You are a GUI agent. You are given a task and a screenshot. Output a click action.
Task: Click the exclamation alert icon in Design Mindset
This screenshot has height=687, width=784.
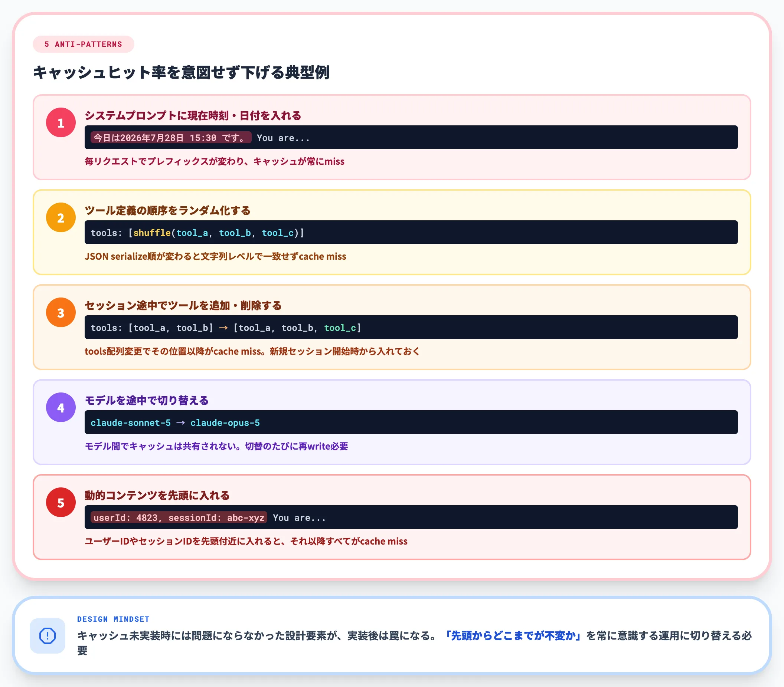48,636
